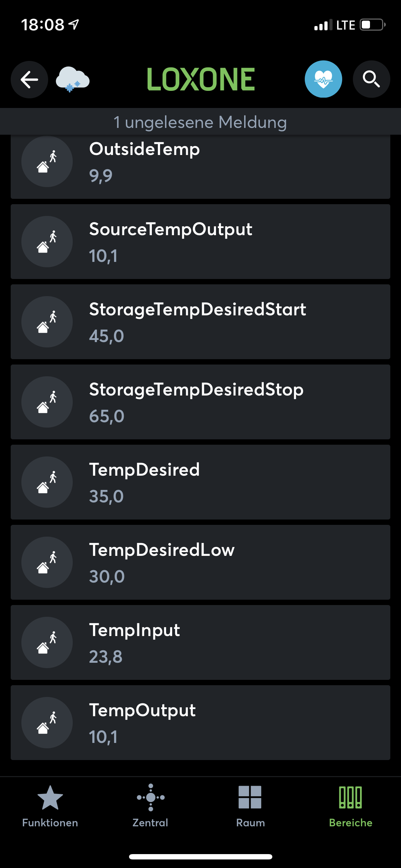Select the TempOutput value 10,1

[x=103, y=737]
